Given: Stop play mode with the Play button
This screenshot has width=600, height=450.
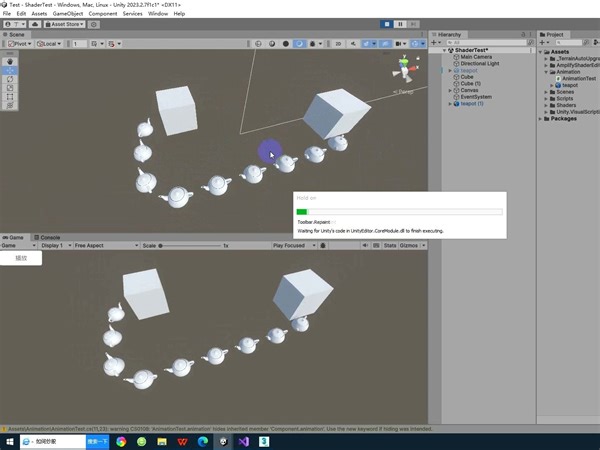Looking at the screenshot, I should tap(387, 24).
